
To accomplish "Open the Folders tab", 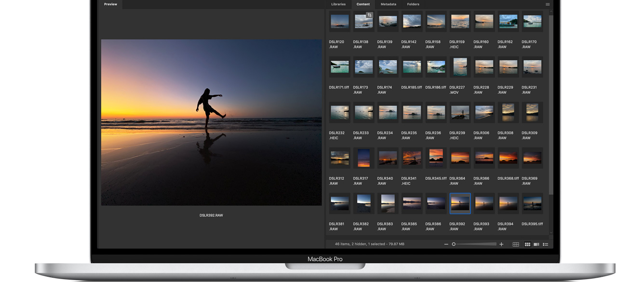I will point(413,4).
